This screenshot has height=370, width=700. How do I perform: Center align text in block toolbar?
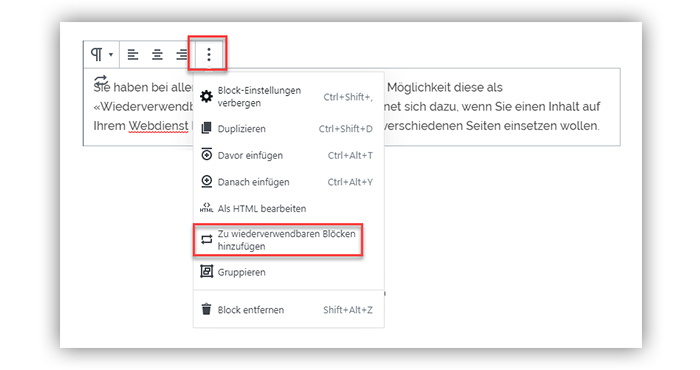[157, 54]
